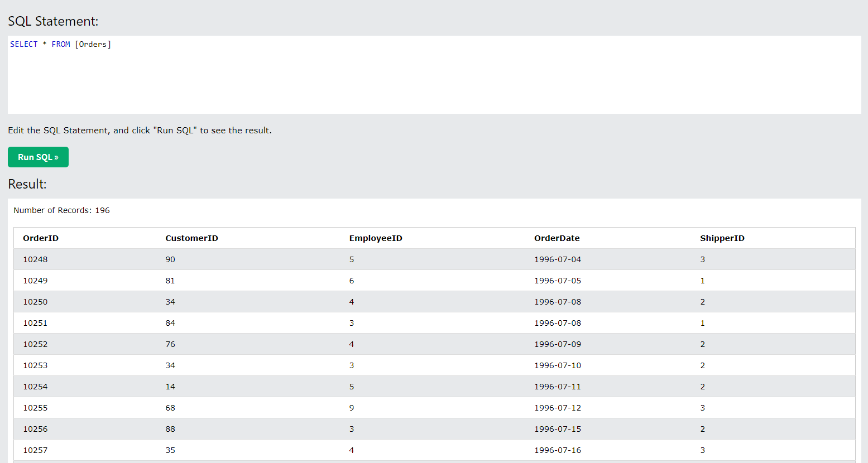Screen dimensions: 868x463
Task: Select order date 1996-07-05
Action: [x=558, y=281]
